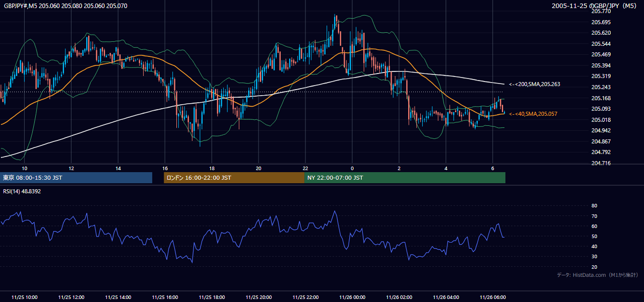Image resolution: width=644 pixels, height=302 pixels.
Task: Click price axis value 205.243
Action: pos(601,87)
